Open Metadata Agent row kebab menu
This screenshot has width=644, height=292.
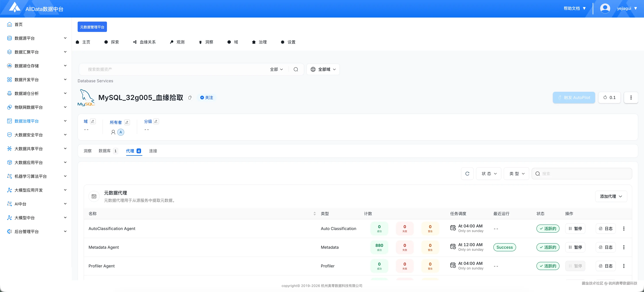click(624, 247)
